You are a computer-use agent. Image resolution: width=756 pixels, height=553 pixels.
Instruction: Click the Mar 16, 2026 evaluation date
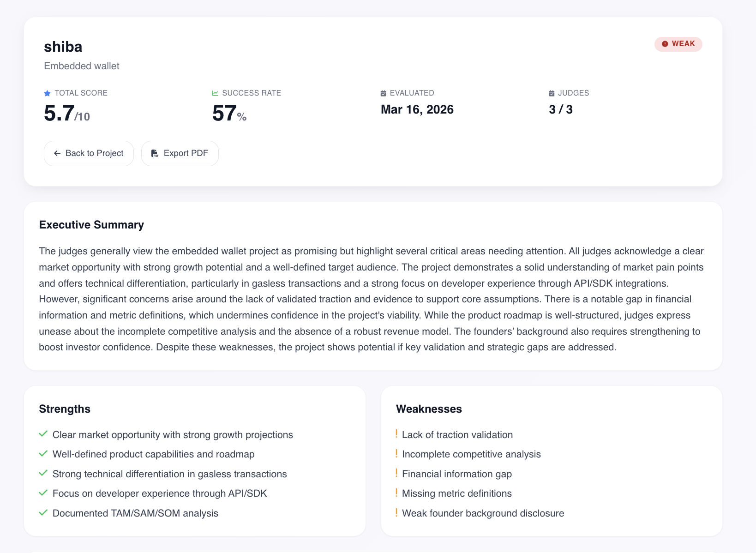417,109
